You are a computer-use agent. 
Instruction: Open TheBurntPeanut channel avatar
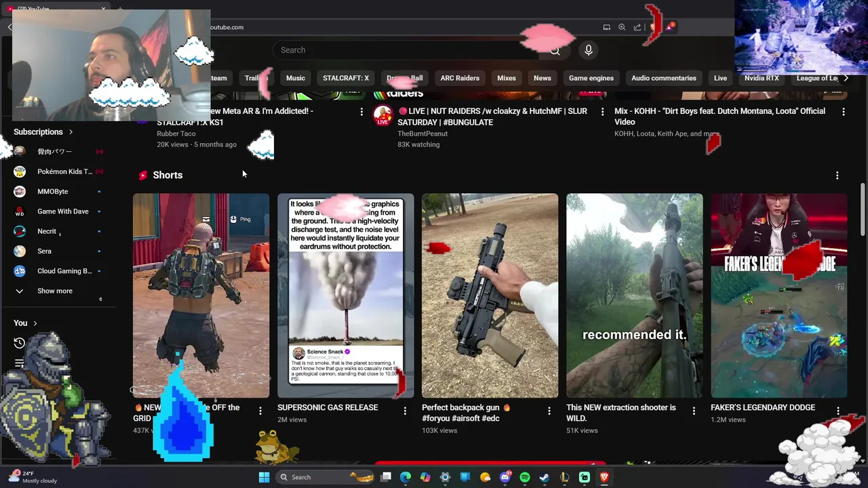(382, 115)
